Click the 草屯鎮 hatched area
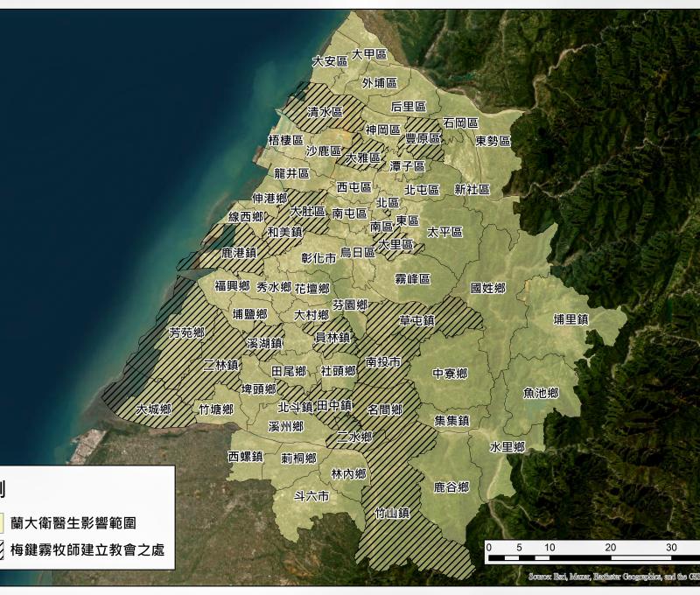 coord(418,318)
